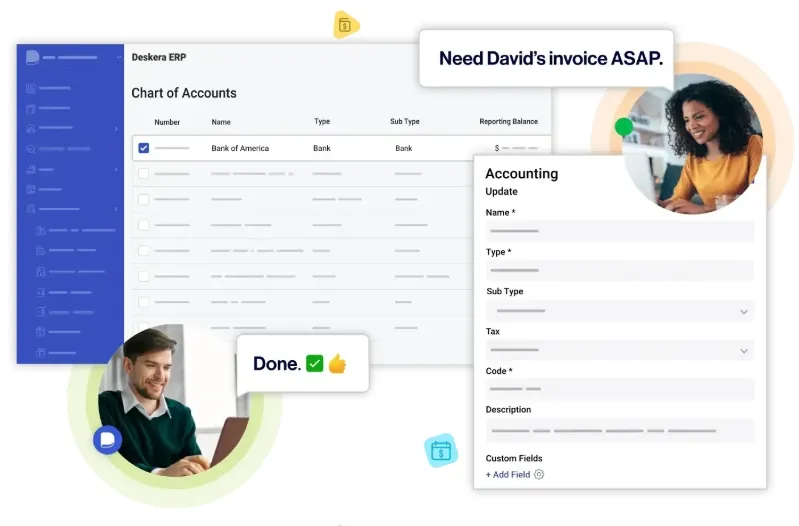The width and height of the screenshot is (799, 526).
Task: Tick the checkbox directly below Bank of America row
Action: coord(144,173)
